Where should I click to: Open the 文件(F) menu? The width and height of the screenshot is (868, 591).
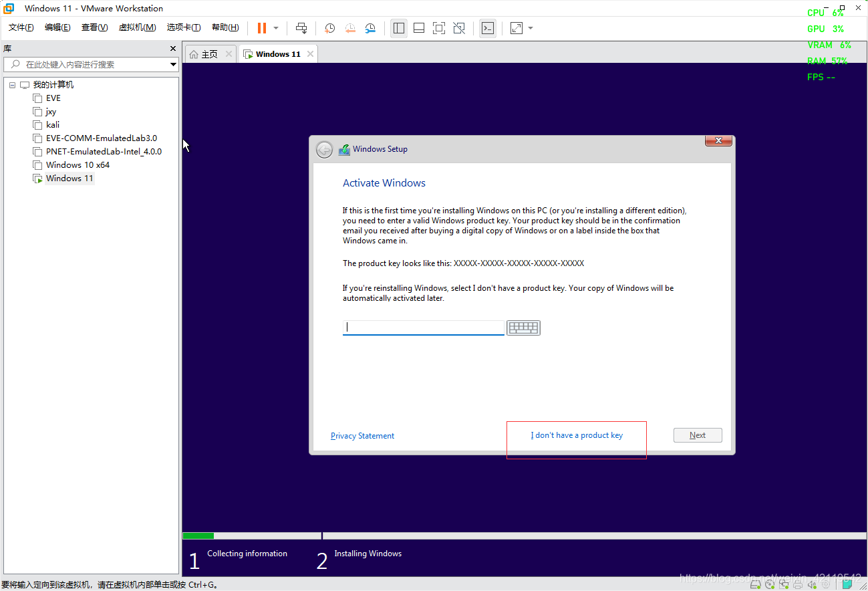point(21,27)
